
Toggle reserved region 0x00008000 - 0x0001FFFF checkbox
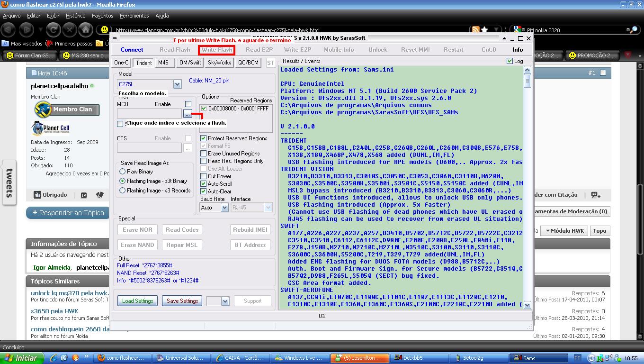[204, 108]
